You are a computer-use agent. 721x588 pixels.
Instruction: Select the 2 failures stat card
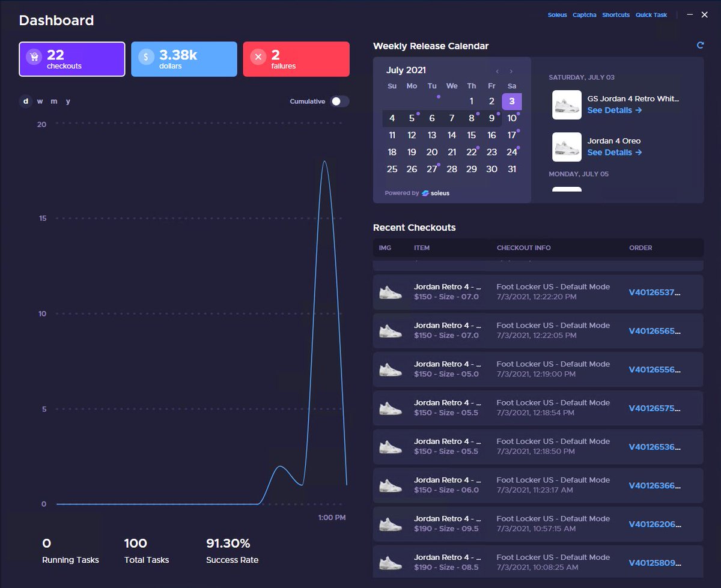pos(296,59)
